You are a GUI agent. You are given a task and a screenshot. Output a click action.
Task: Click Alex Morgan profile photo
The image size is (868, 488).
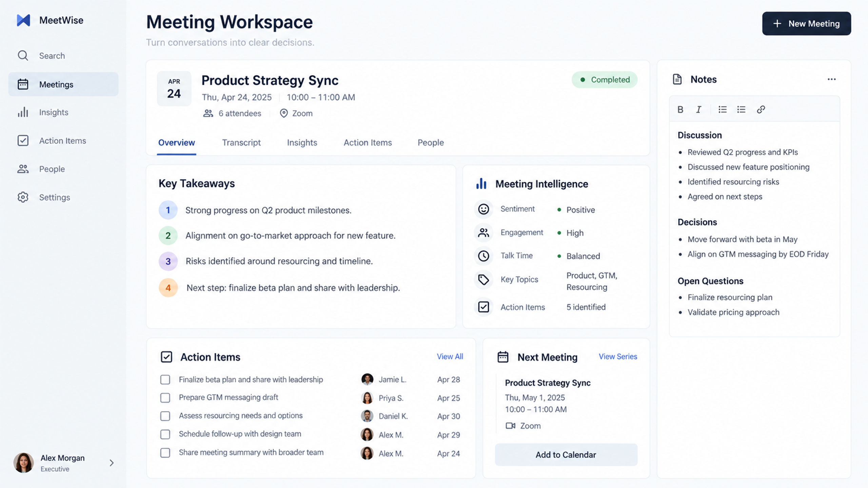click(23, 463)
